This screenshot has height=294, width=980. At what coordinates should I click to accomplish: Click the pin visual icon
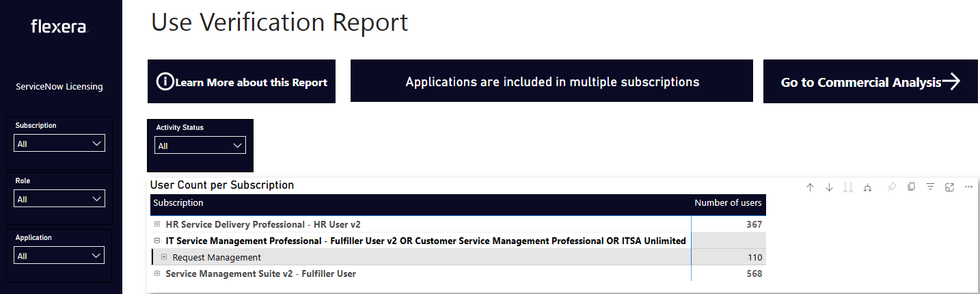coord(892,187)
